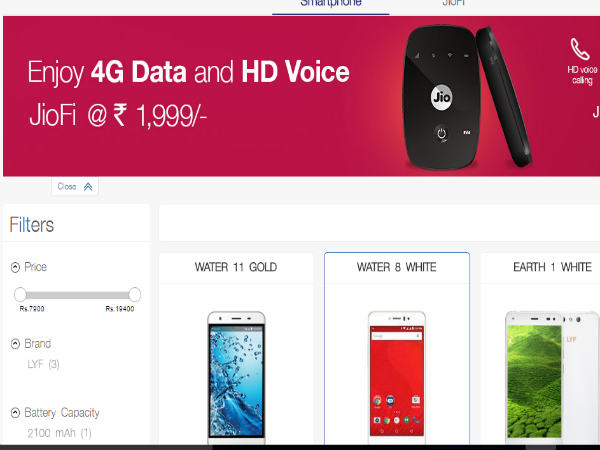The width and height of the screenshot is (600, 450).
Task: Select the Smartphone tab
Action: pos(331,4)
